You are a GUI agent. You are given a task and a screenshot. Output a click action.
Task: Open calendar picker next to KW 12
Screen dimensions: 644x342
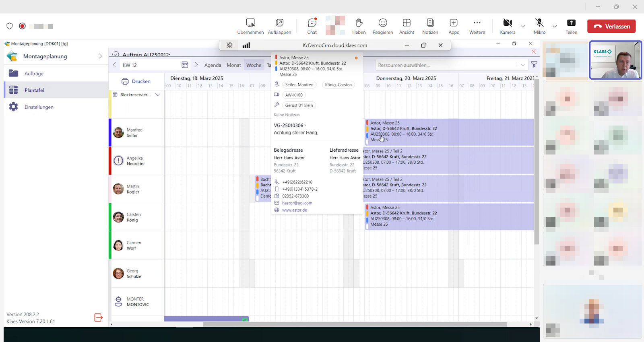[185, 65]
